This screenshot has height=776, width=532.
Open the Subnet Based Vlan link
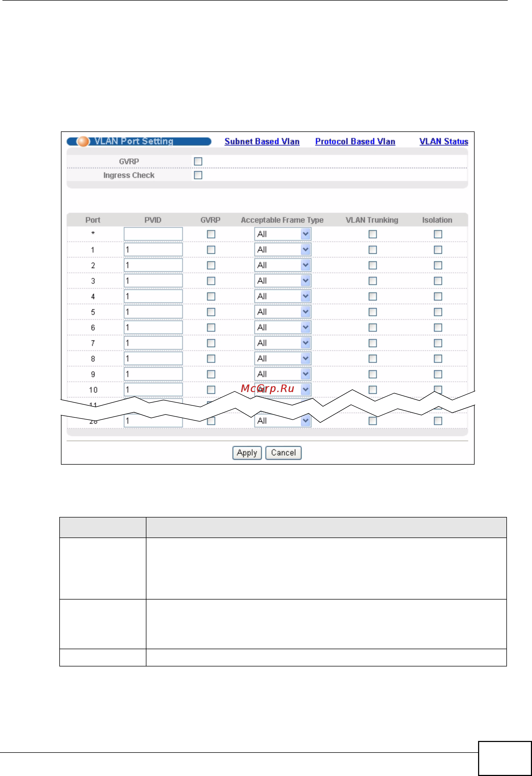(262, 142)
